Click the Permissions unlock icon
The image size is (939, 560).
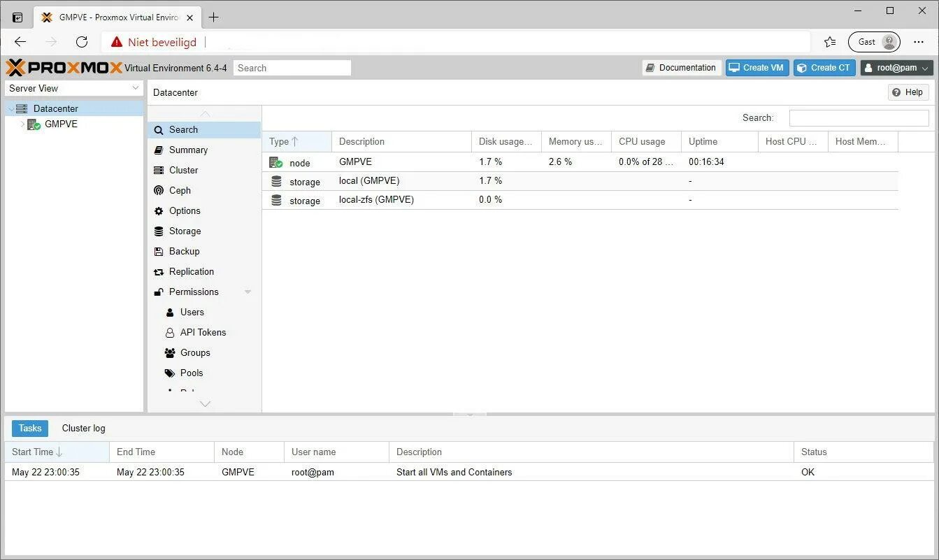[159, 292]
